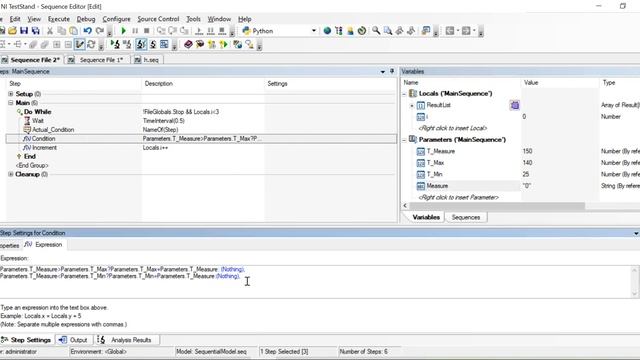
Task: Pause the execution
Action: [135, 31]
